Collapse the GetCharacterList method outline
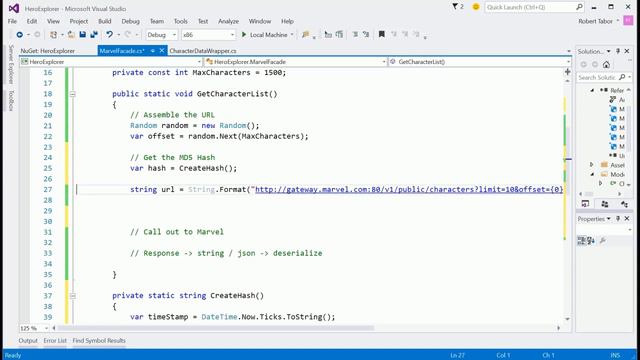This screenshot has height=360, width=640. [72, 94]
